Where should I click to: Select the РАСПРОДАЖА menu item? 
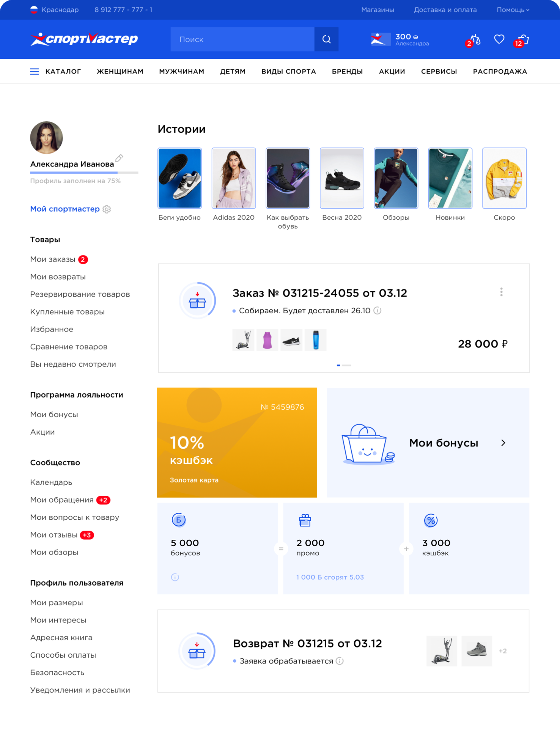click(x=500, y=72)
